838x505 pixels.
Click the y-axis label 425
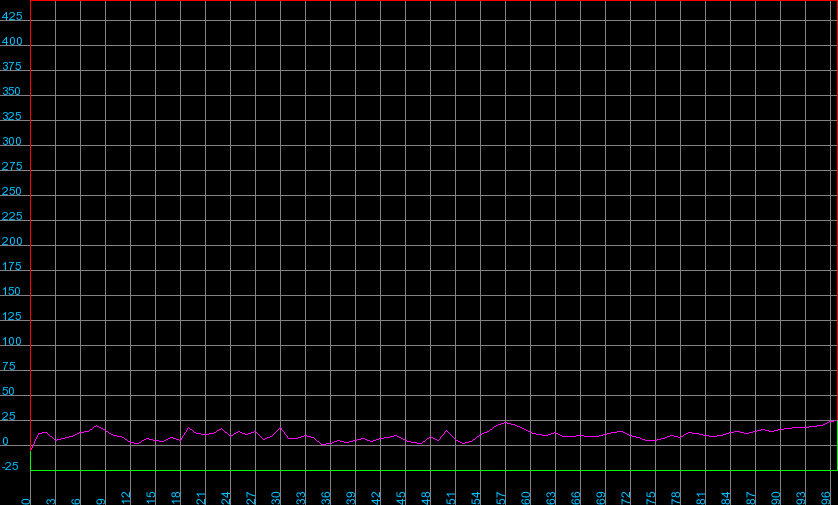click(12, 16)
